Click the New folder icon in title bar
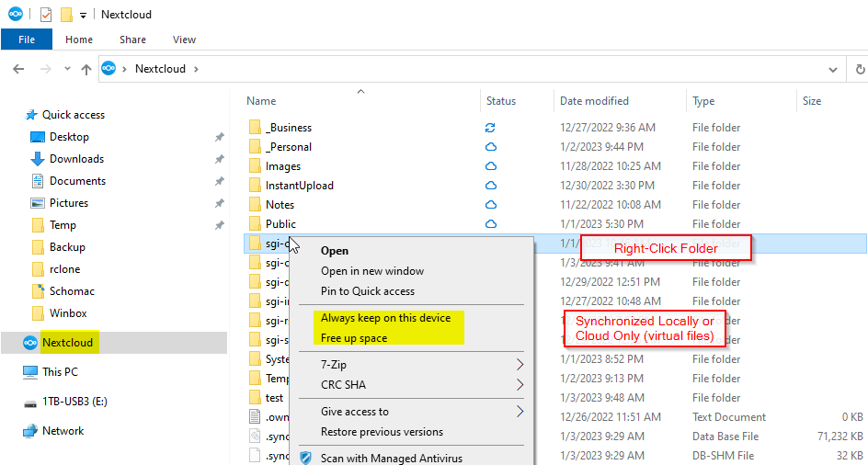 [x=66, y=15]
